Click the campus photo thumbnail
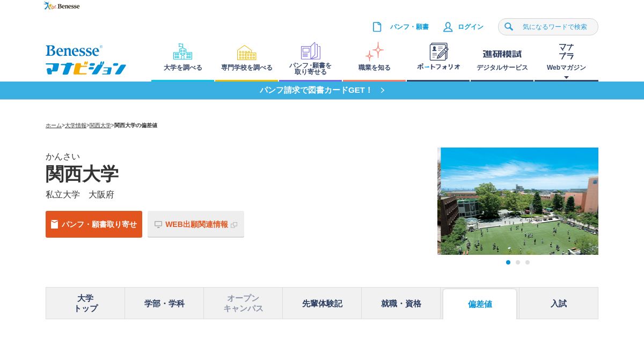The image size is (644, 338). (x=518, y=201)
